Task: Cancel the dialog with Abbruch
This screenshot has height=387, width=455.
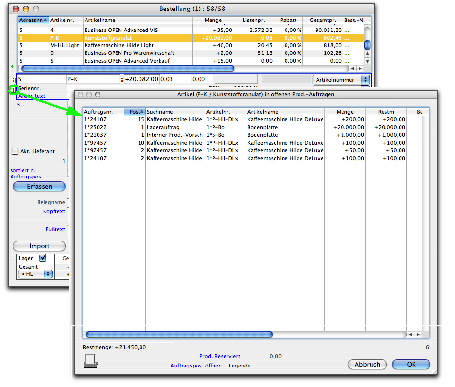Action: pos(367,364)
